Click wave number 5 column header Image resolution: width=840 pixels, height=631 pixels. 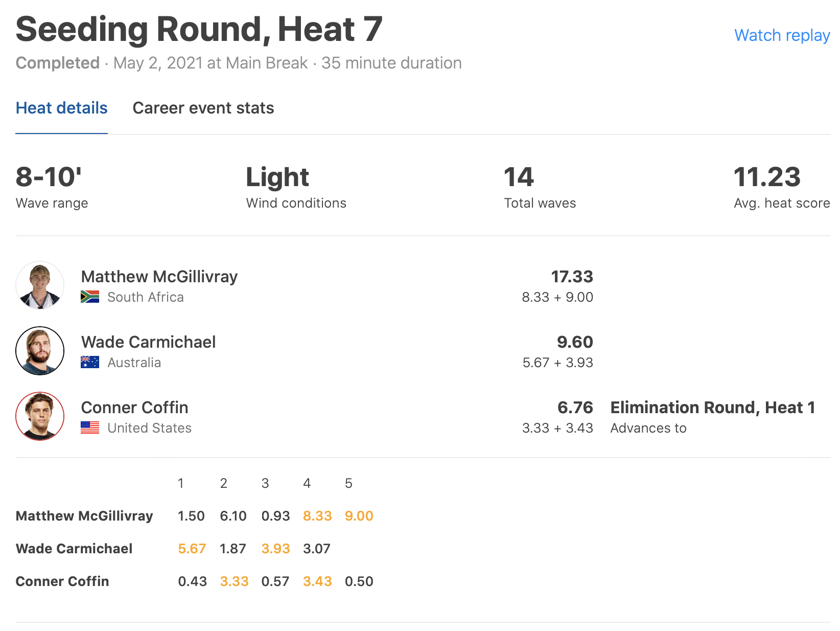[348, 483]
